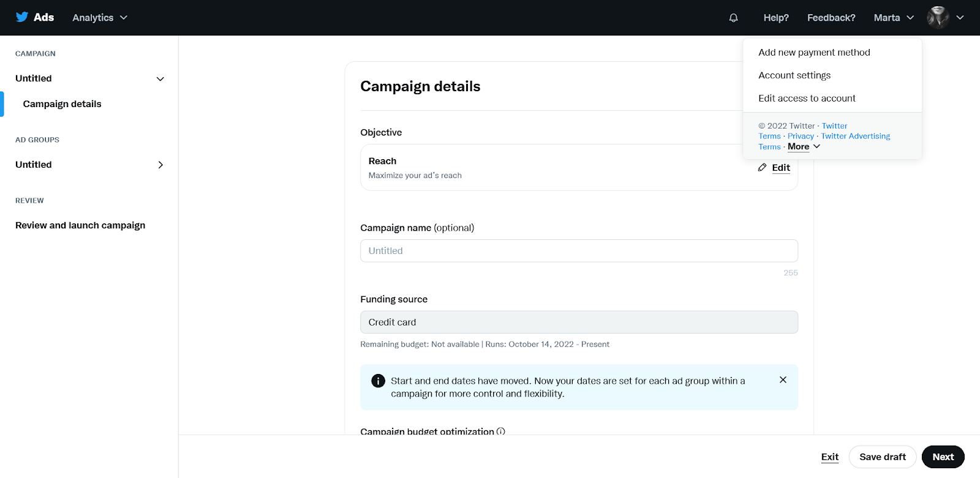Expand the More footer links
This screenshot has height=478, width=980.
point(804,147)
